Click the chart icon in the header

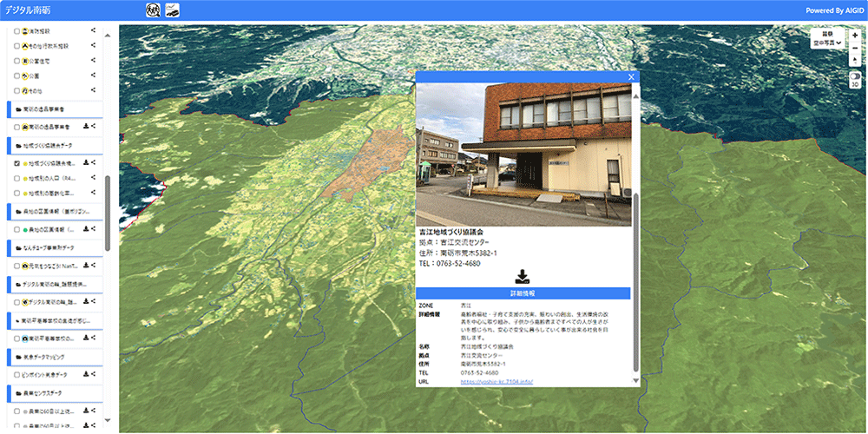coord(172,10)
